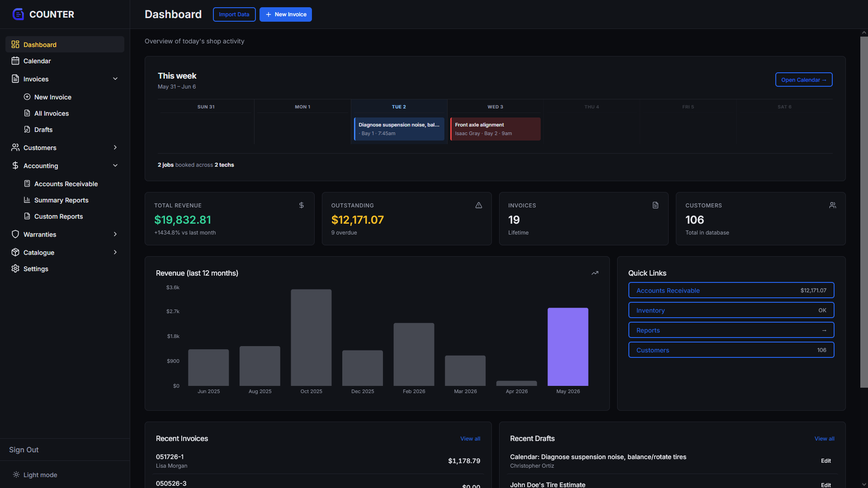Screen dimensions: 868x488
Task: Open recent invoice 051726-1
Action: tap(318, 460)
